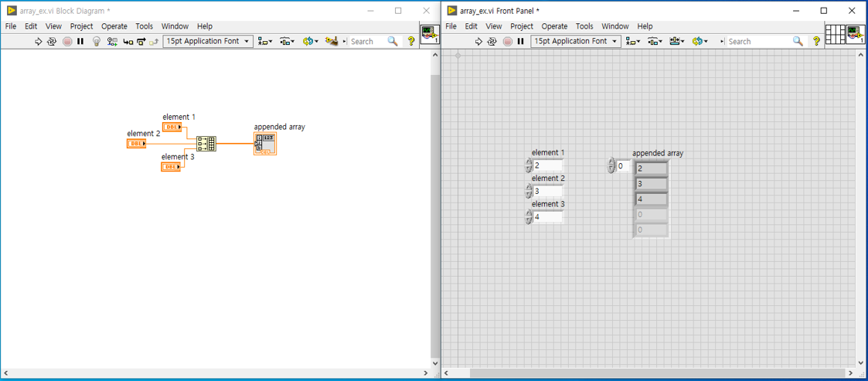Image resolution: width=868 pixels, height=381 pixels.
Task: Click Clean Up Diagram broom icon
Action: tap(332, 41)
